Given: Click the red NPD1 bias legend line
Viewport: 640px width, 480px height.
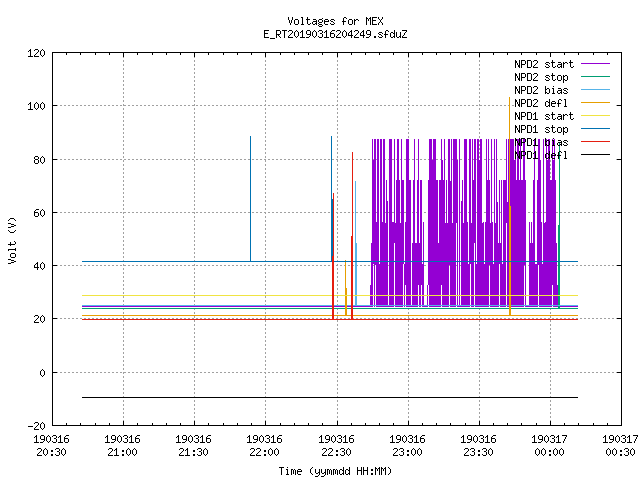Looking at the screenshot, I should 595,142.
